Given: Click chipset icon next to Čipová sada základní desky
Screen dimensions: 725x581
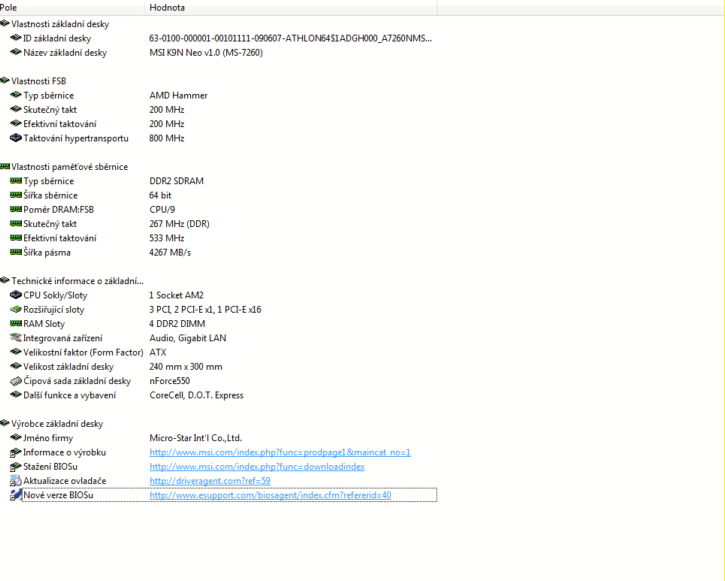Looking at the screenshot, I should (16, 381).
